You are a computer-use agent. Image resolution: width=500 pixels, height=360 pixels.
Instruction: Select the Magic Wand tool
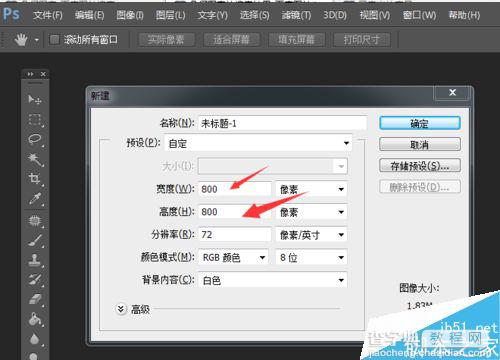pos(35,159)
